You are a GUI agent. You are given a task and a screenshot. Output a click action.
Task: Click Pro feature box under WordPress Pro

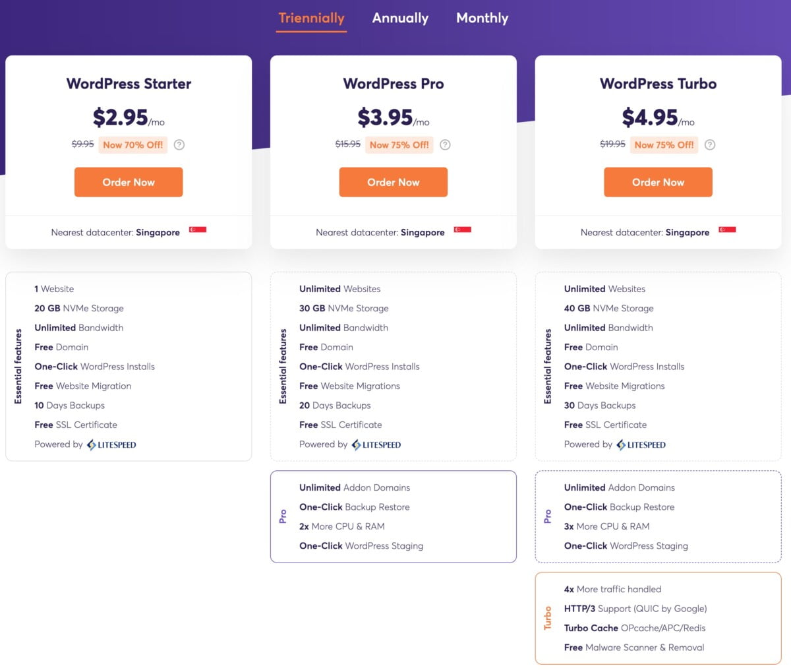(x=394, y=516)
